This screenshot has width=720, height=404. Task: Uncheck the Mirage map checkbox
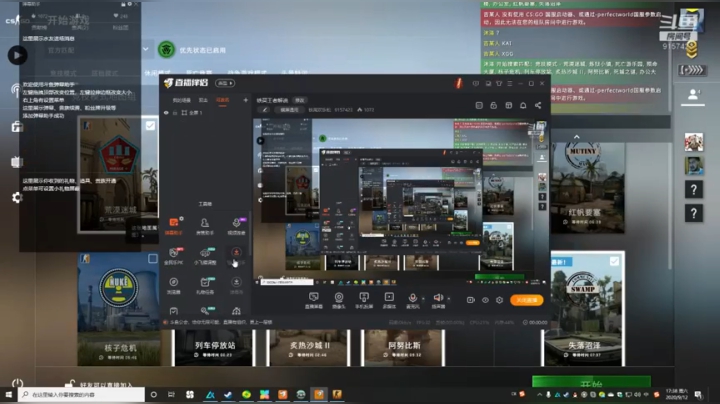coord(150,125)
